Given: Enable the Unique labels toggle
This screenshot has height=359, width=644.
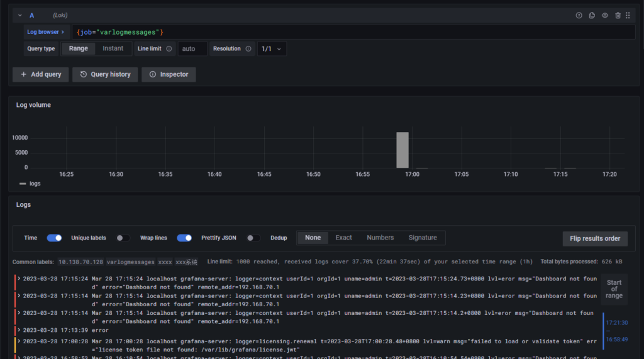Looking at the screenshot, I should click(x=123, y=238).
